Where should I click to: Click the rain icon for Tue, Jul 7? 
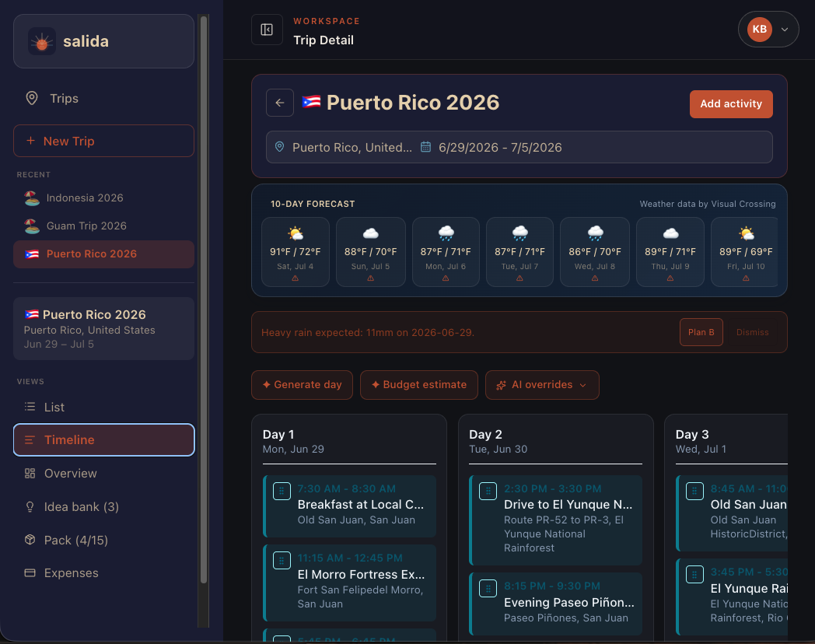[x=519, y=233]
